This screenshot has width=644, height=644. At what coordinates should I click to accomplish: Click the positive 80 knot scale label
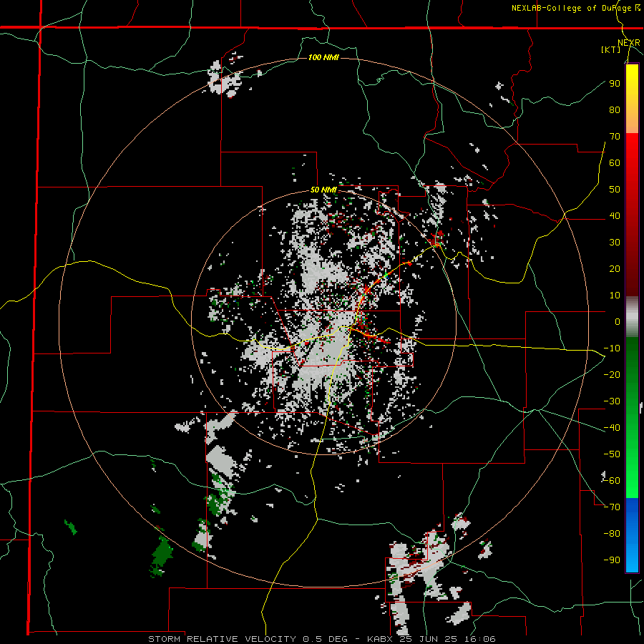click(x=615, y=109)
